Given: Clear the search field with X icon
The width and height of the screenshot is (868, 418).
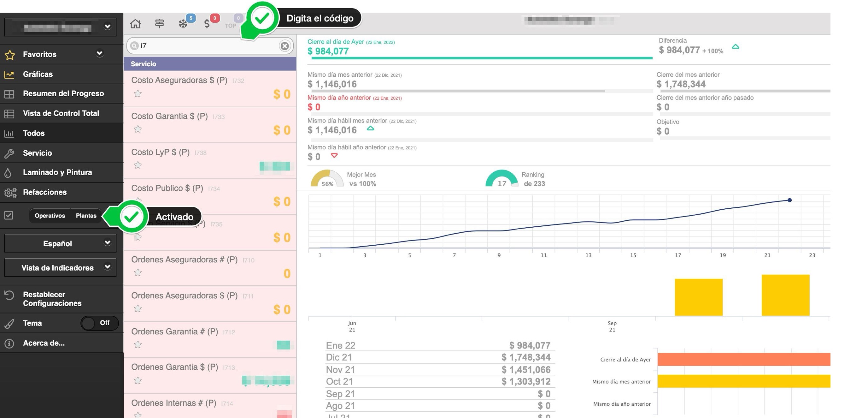Looking at the screenshot, I should click(x=285, y=46).
